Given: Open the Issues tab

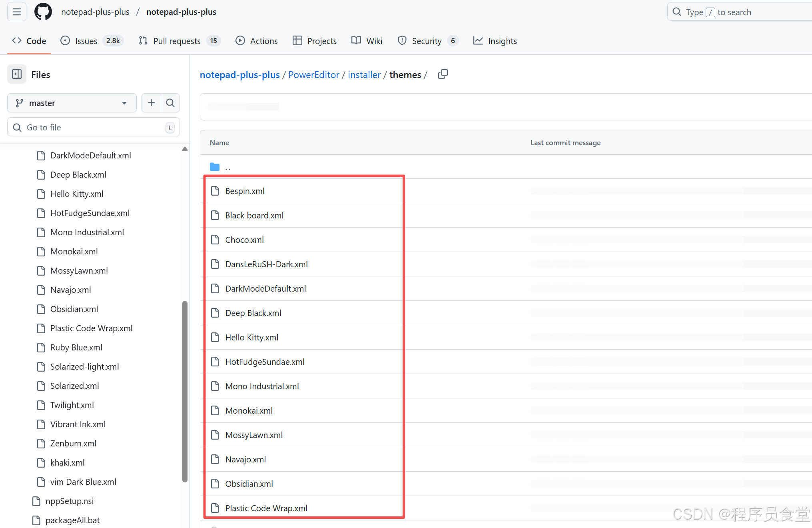Looking at the screenshot, I should point(86,41).
